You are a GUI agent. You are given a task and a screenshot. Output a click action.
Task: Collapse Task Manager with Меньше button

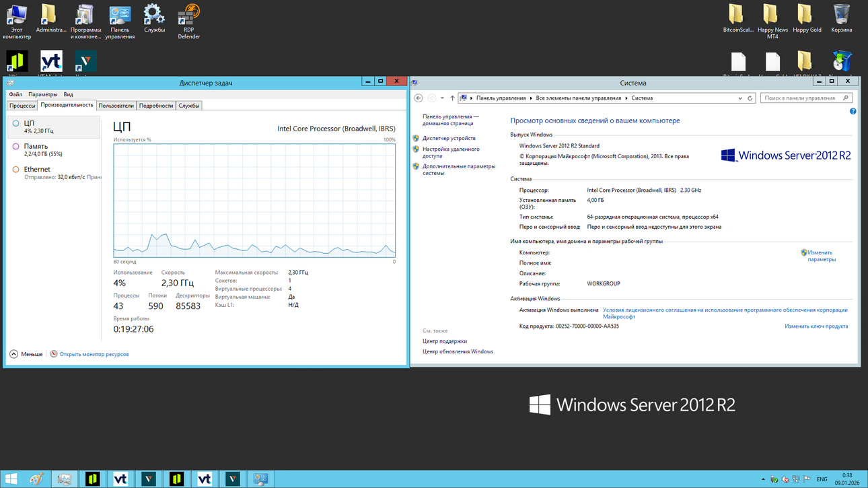point(27,354)
